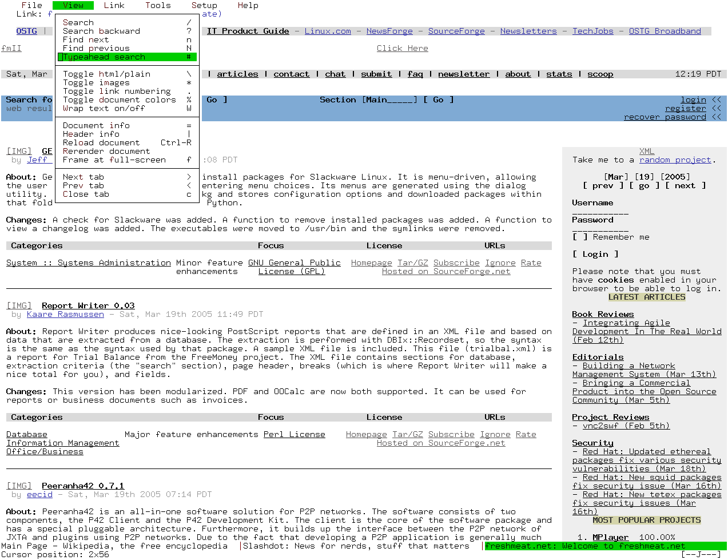The width and height of the screenshot is (728, 560).
Task: Open the Section Main dropdown
Action: tap(389, 100)
